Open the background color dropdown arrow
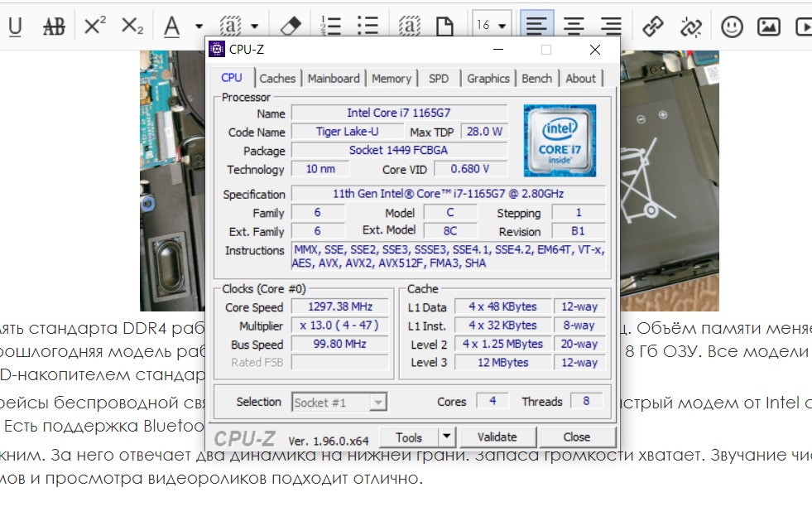Screen dimensions: 812x526 pyautogui.click(x=254, y=26)
